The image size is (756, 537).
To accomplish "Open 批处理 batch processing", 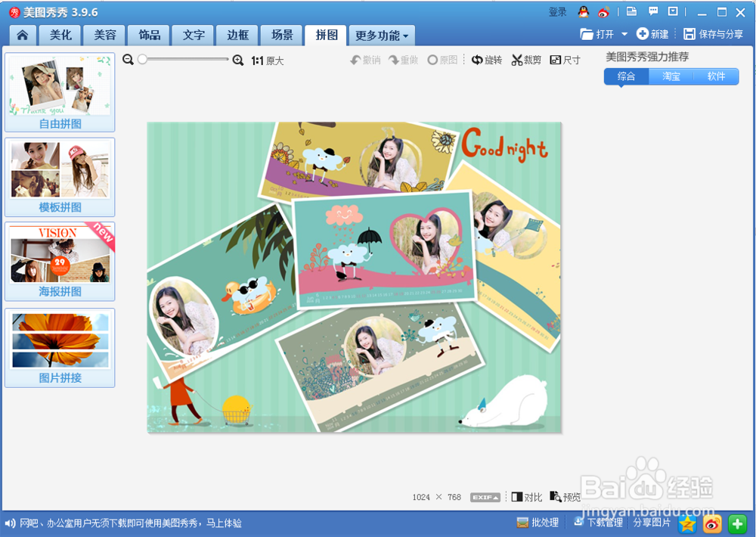I will (538, 523).
